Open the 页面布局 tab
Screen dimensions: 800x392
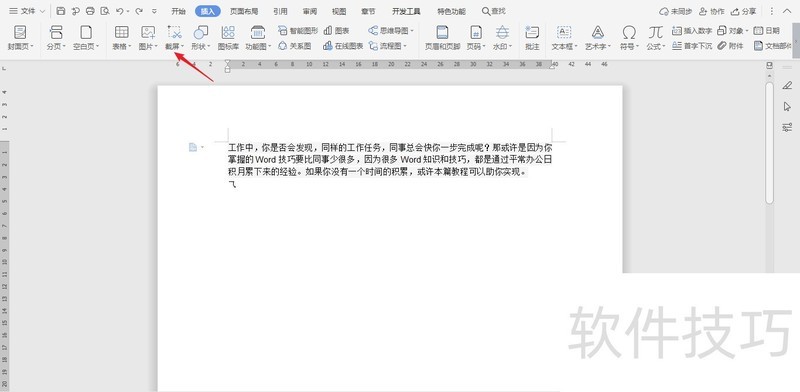(x=243, y=11)
